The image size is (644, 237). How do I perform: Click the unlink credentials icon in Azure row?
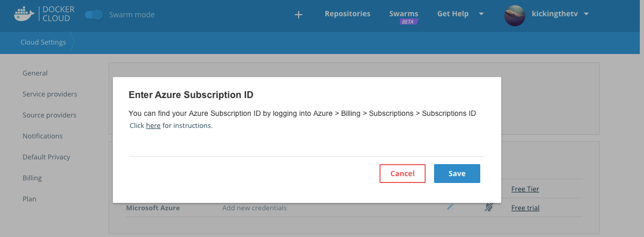click(x=489, y=208)
